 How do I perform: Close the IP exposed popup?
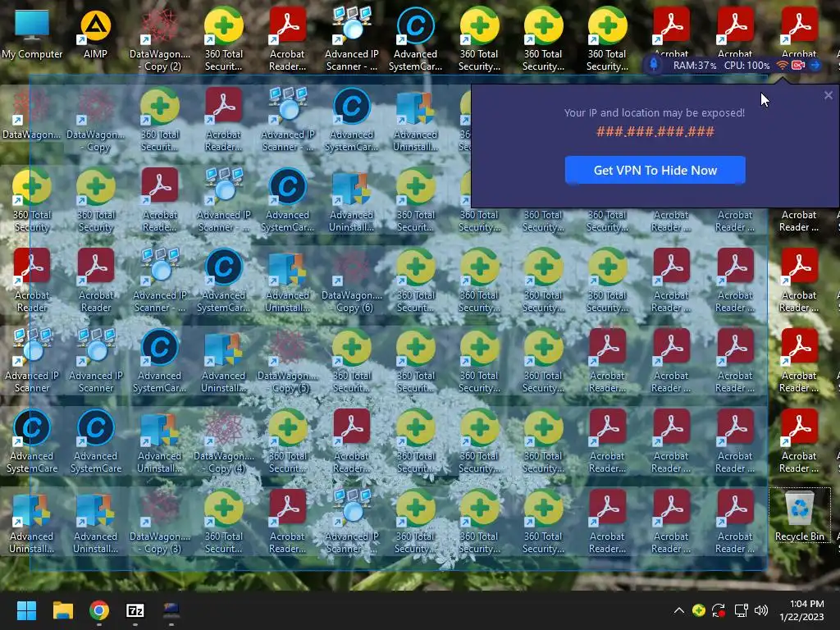coord(829,95)
